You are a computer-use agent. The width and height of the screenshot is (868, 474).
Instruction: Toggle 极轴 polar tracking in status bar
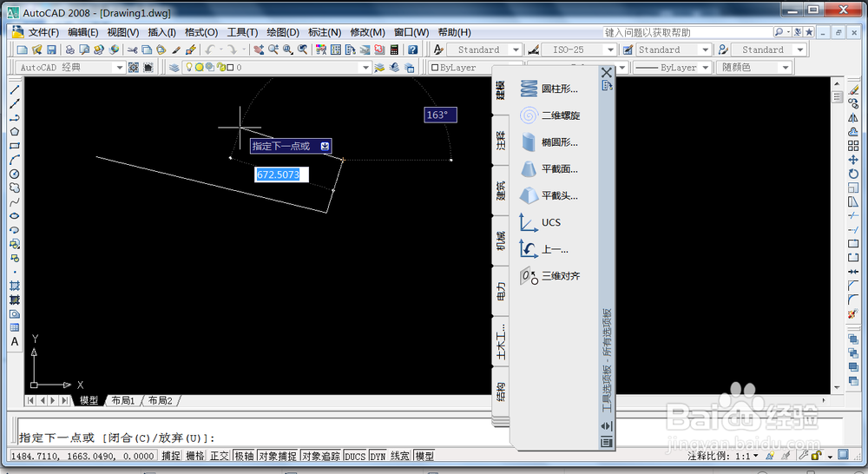click(244, 456)
